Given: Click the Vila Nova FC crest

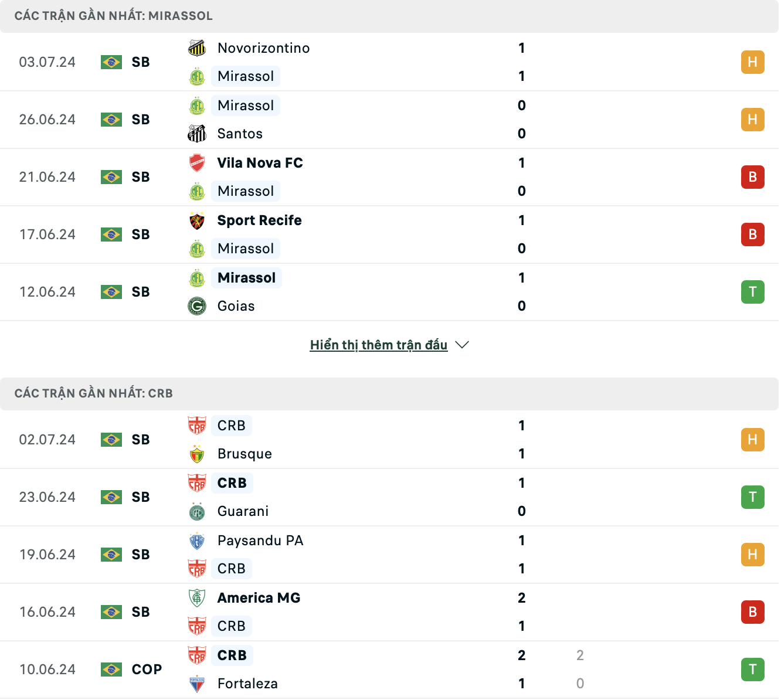Looking at the screenshot, I should pyautogui.click(x=197, y=163).
